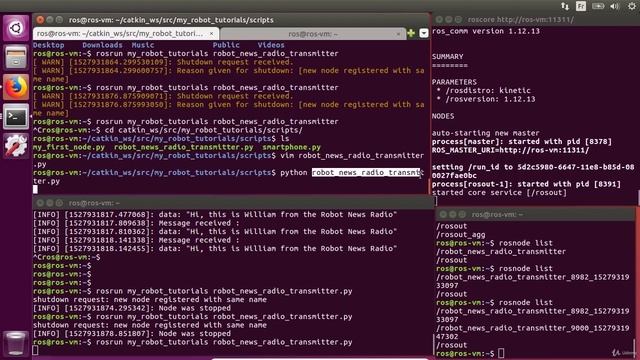Click the bottom-right terminal prompt cursor
Viewport: 640px width, 360px height.
coord(501,353)
